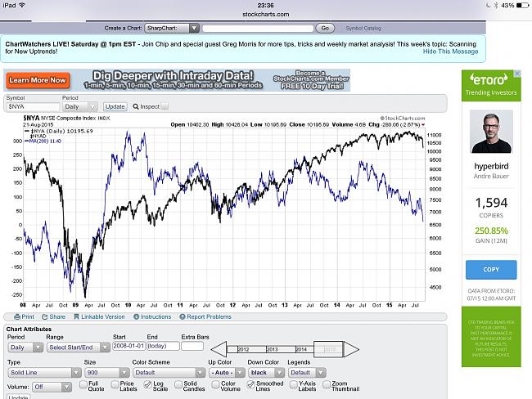
Task: Click the "hyperbird" investor name
Action: point(491,166)
